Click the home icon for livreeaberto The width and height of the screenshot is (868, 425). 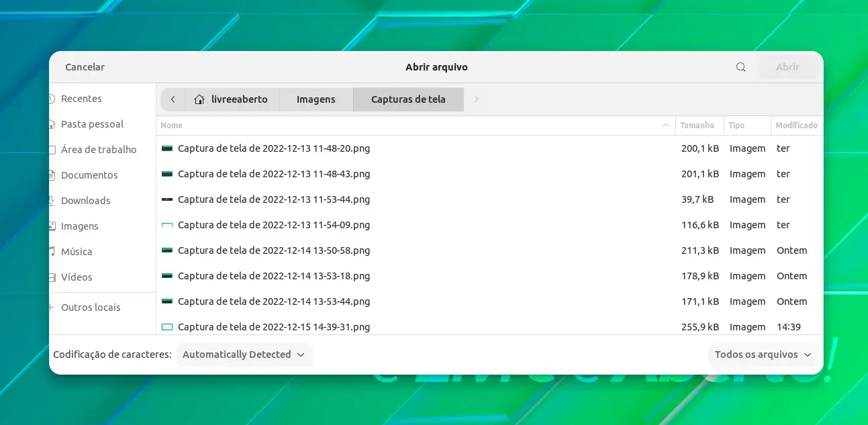pos(199,99)
